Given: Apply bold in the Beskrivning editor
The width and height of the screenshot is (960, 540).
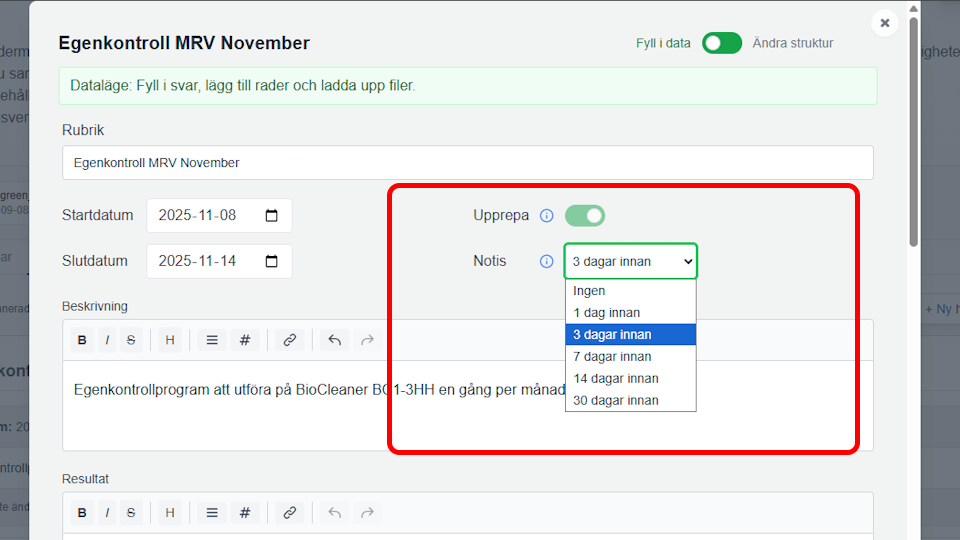Looking at the screenshot, I should point(82,340).
